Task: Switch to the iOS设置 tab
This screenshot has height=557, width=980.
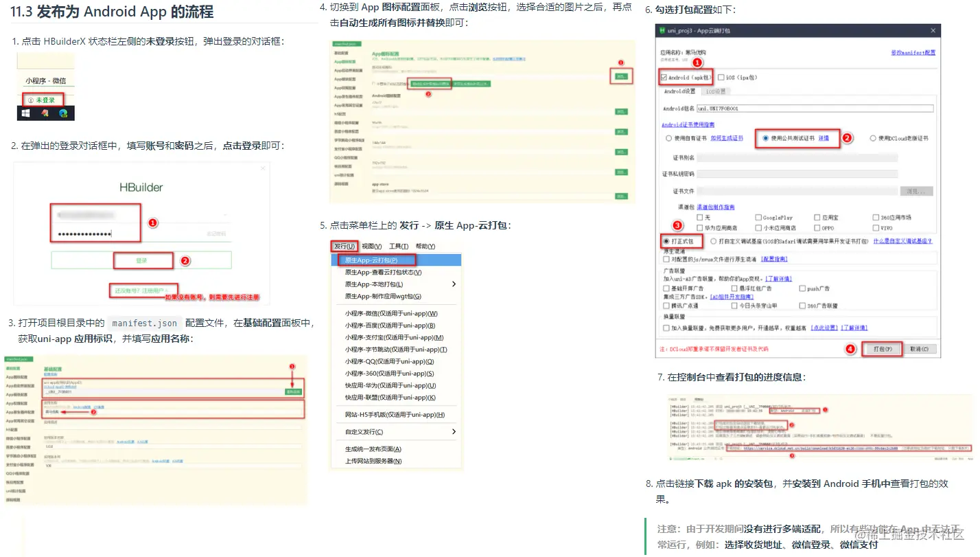Action: click(715, 91)
